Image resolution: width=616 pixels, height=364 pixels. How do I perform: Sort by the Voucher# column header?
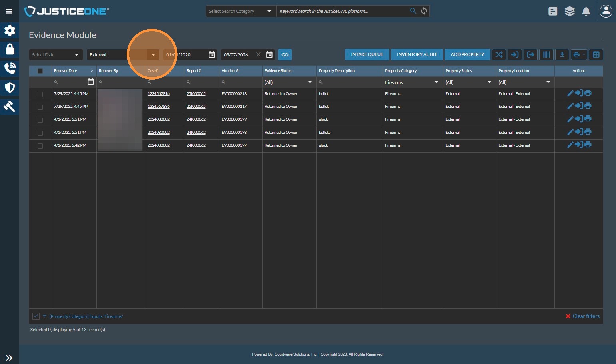pyautogui.click(x=230, y=71)
